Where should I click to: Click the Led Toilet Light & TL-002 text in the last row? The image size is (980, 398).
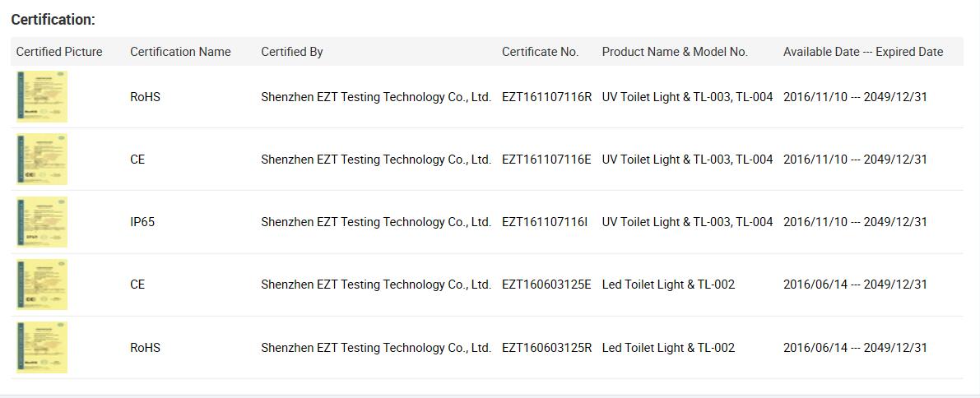pyautogui.click(x=668, y=348)
